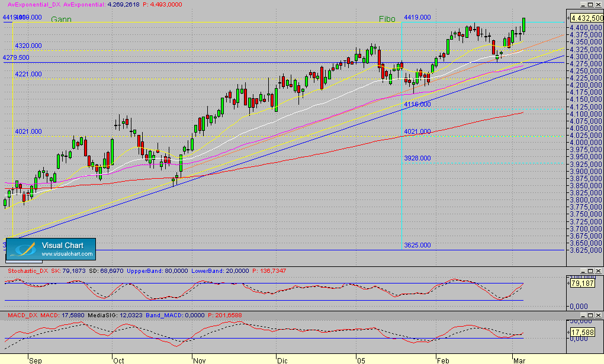Select the Gann drawing label
The width and height of the screenshot is (604, 364).
click(61, 20)
